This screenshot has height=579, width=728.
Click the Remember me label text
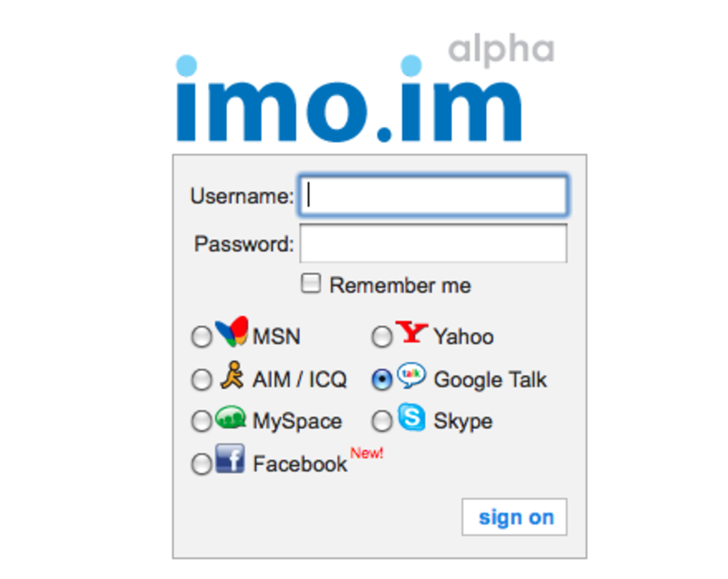pyautogui.click(x=400, y=286)
